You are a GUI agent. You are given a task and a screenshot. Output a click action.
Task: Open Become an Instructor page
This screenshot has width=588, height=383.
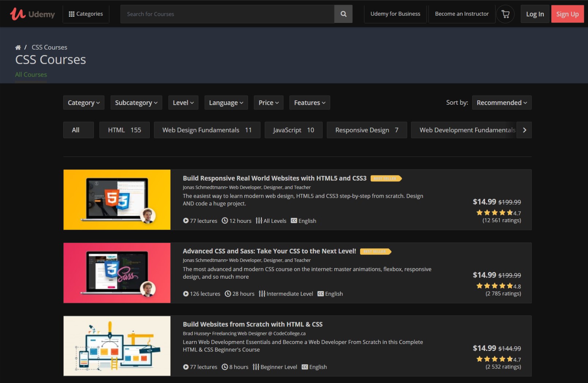point(462,14)
